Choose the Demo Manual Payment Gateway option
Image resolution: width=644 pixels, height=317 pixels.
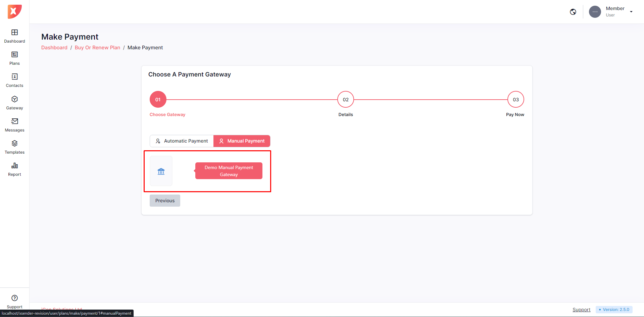[x=229, y=171]
